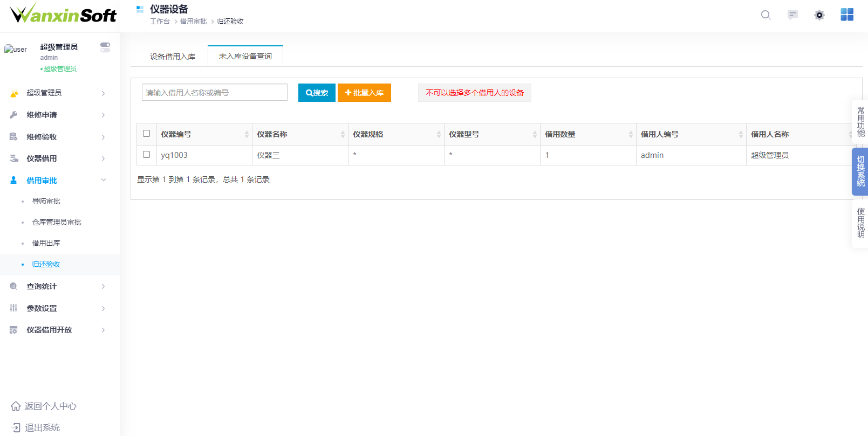
Task: Click the 返回个人中心 home icon
Action: [16, 406]
